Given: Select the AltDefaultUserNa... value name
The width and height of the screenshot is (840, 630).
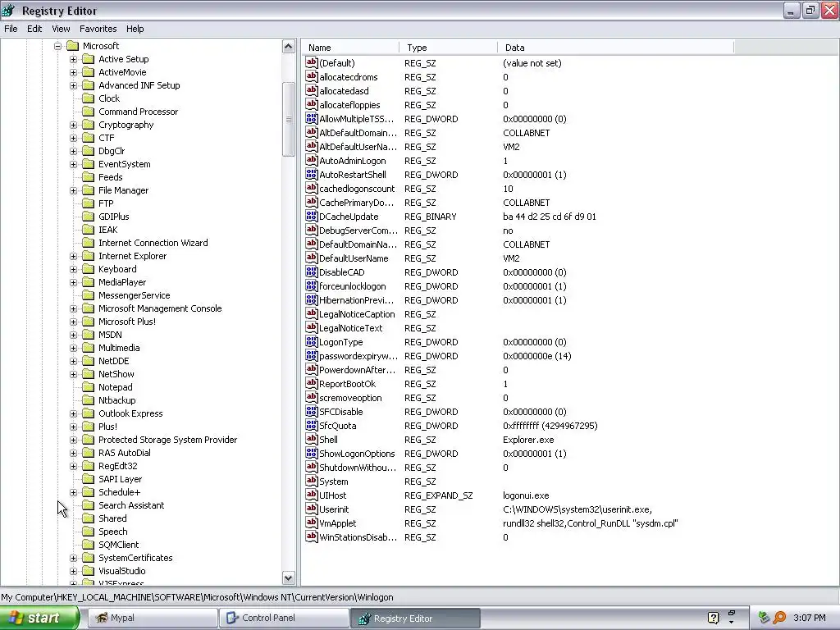Looking at the screenshot, I should pos(358,147).
